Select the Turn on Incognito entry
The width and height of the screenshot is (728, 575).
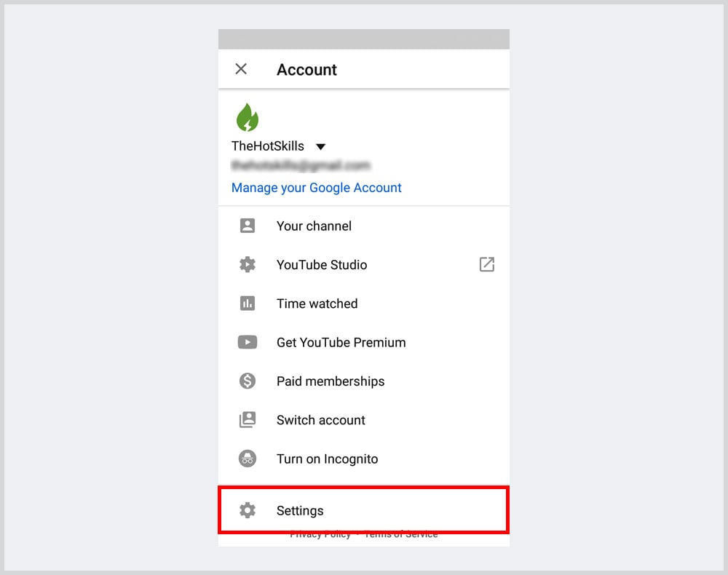(x=364, y=459)
